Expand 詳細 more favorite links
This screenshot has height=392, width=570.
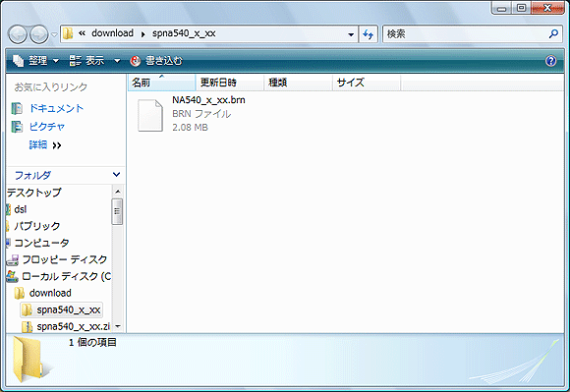point(45,145)
